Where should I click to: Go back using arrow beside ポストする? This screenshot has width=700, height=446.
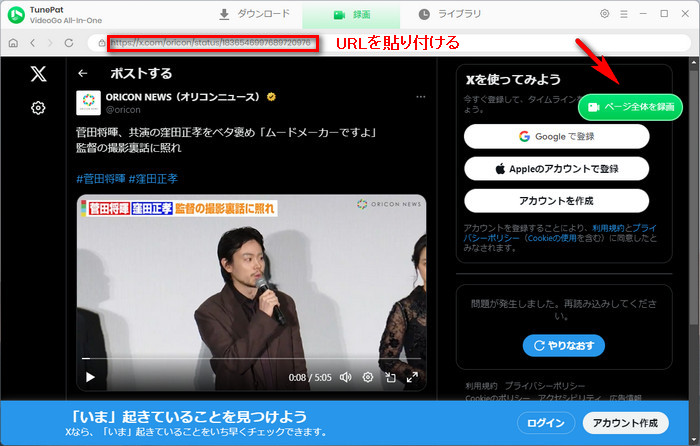click(x=83, y=74)
